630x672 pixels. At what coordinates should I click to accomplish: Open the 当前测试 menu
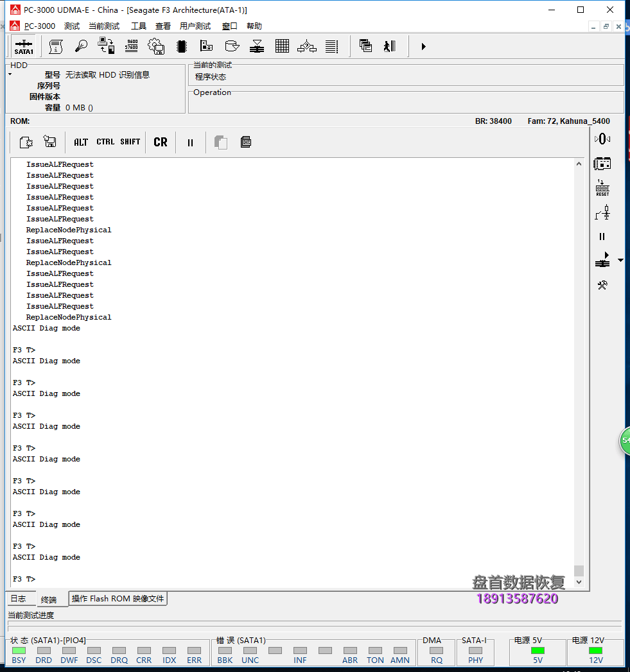tap(104, 26)
